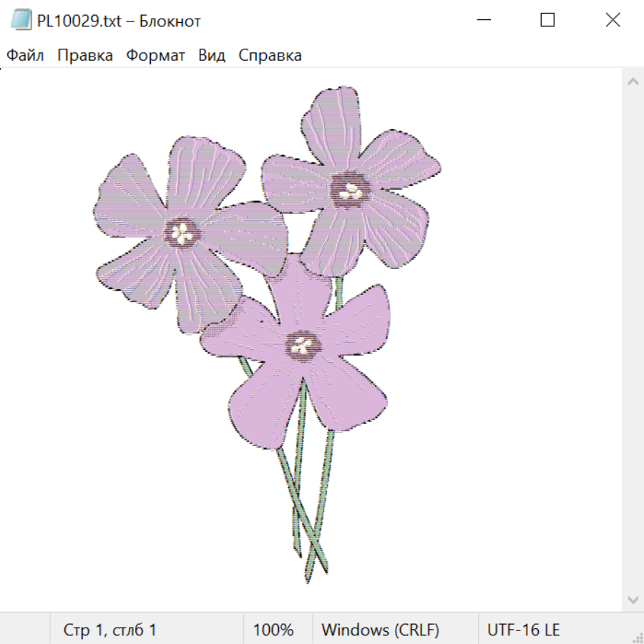Place cursor on the left flower's center
The height and width of the screenshot is (644, 644).
[183, 231]
